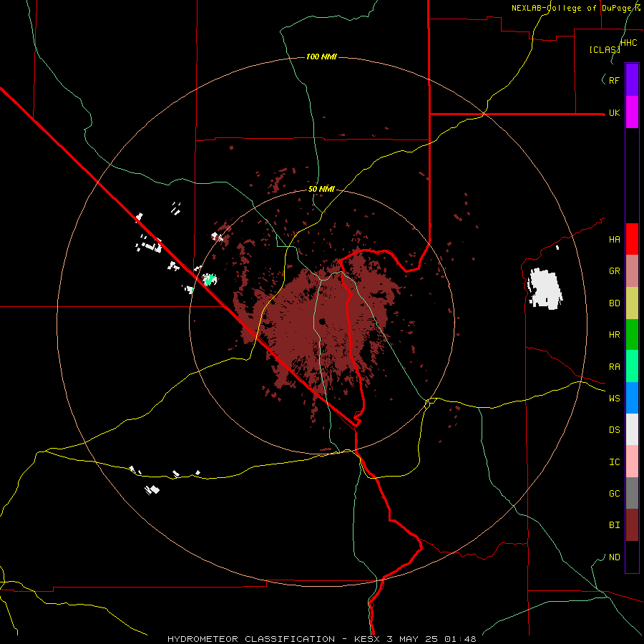This screenshot has height=644, width=644.
Task: Click the GC gray legend swatch
Action: pyautogui.click(x=632, y=493)
